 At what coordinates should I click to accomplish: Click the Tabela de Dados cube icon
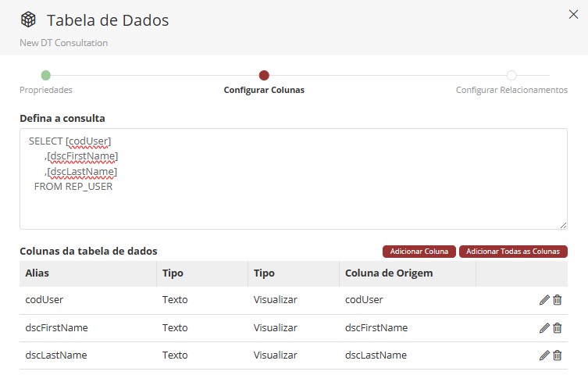pos(28,20)
